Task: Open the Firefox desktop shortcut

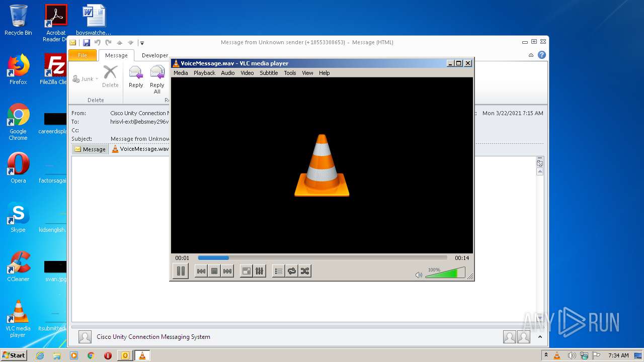Action: [x=18, y=69]
